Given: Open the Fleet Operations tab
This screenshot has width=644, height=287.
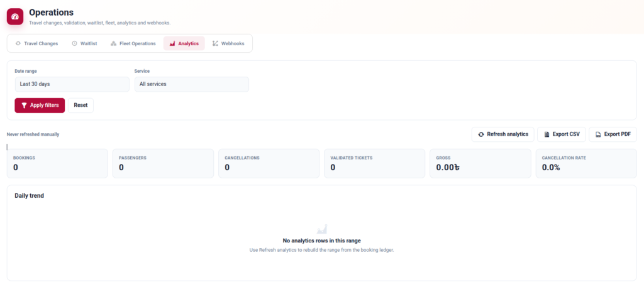Looking at the screenshot, I should [133, 43].
